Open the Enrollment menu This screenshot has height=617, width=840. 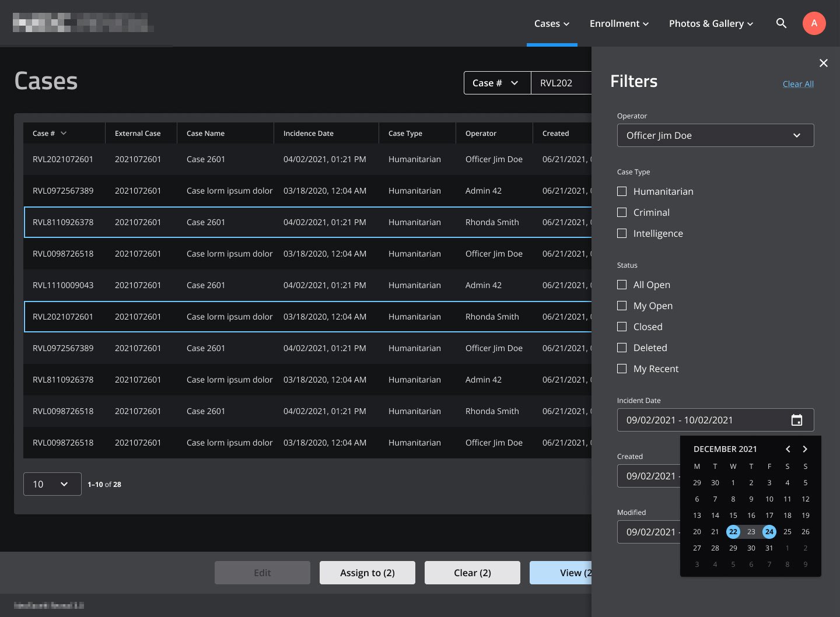(619, 23)
